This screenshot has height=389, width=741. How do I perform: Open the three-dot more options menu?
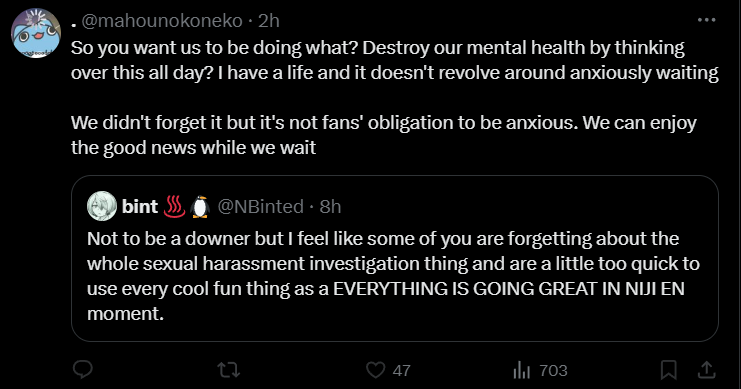pos(707,20)
